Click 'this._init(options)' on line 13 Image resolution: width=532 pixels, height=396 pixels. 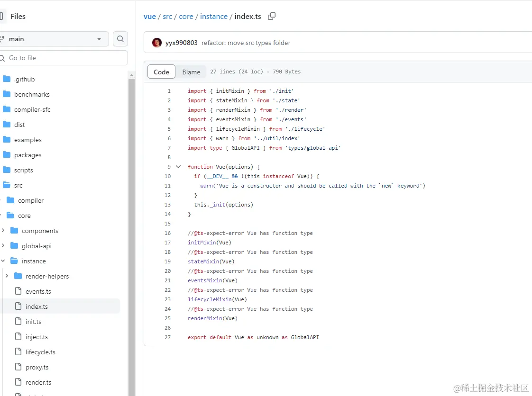224,205
